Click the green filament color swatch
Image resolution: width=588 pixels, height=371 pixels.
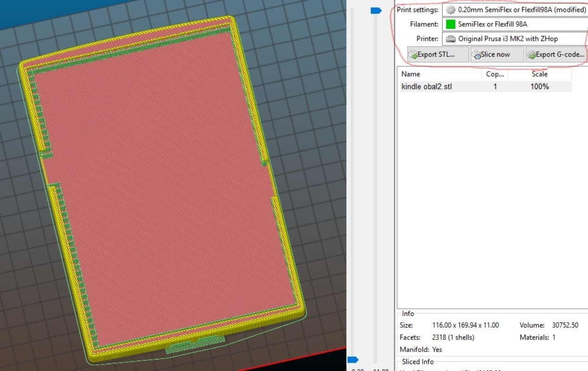[x=450, y=24]
